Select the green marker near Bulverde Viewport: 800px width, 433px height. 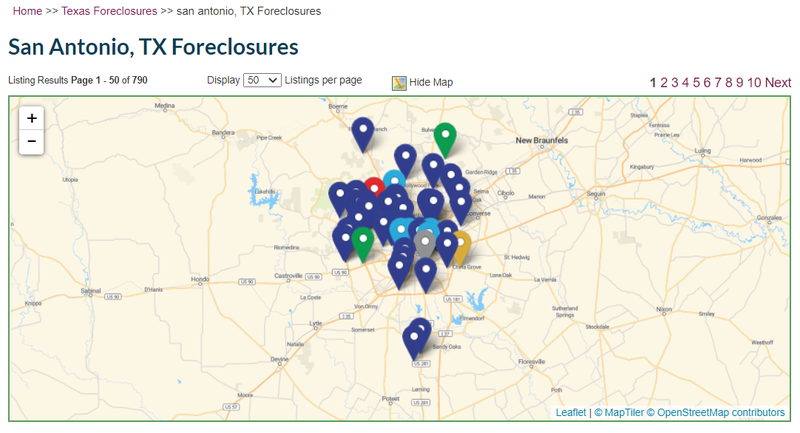445,139
